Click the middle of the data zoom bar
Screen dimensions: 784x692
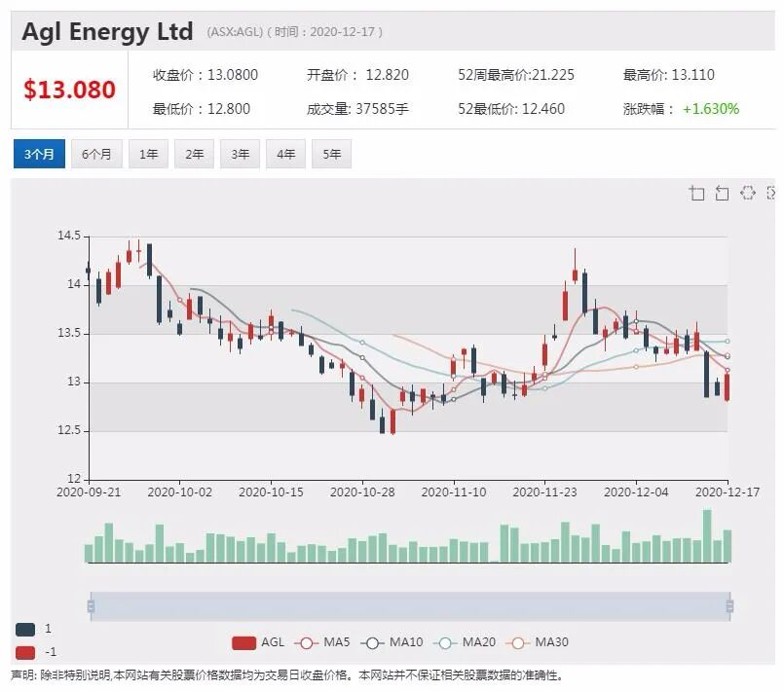click(410, 606)
